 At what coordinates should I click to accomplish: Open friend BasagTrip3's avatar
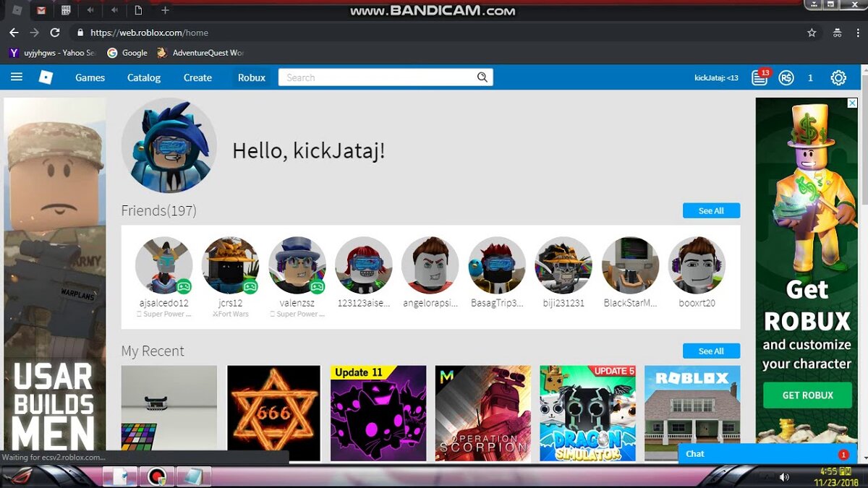(x=497, y=265)
